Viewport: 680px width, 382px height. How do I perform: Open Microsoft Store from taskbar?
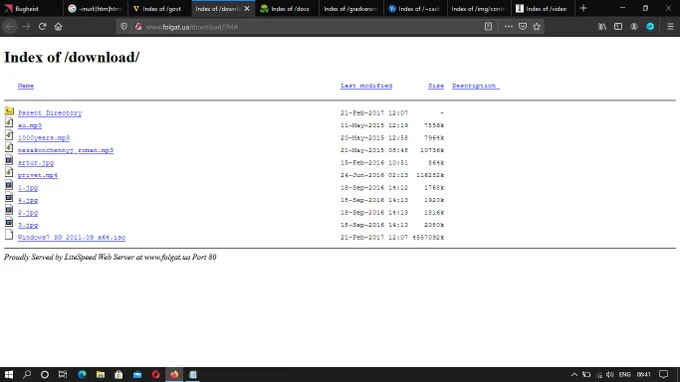pyautogui.click(x=119, y=374)
